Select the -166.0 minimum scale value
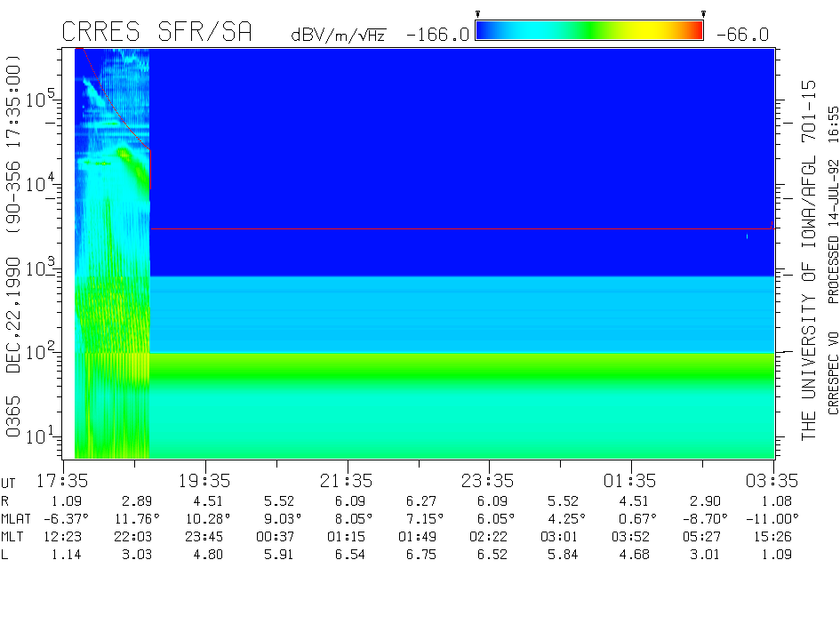 point(437,35)
